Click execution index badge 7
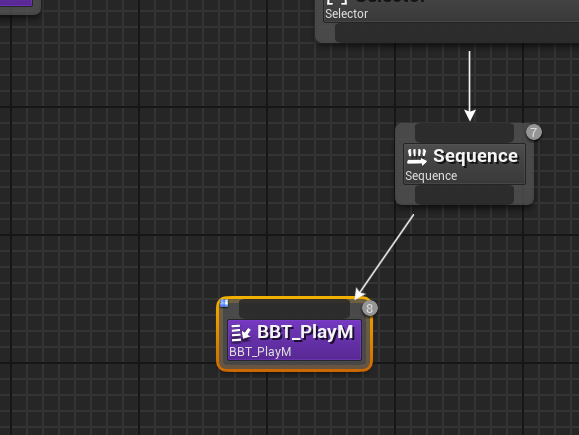579x435 pixels. (x=534, y=132)
